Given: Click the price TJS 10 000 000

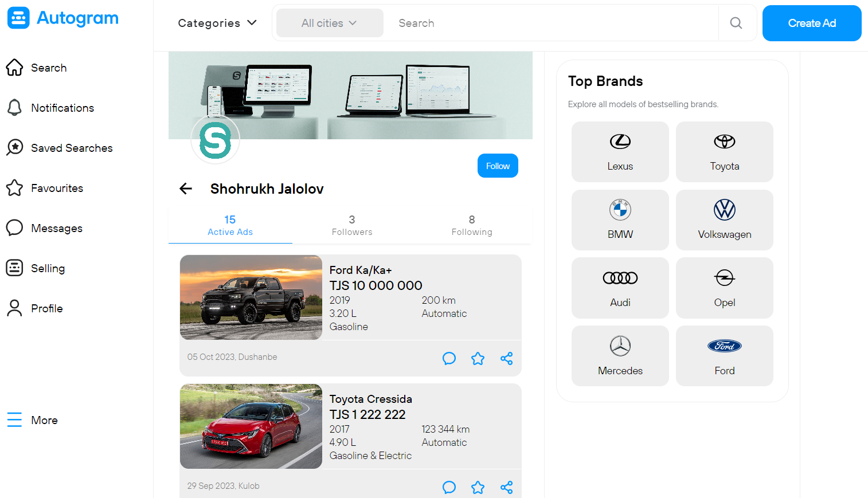Looking at the screenshot, I should click(x=376, y=285).
